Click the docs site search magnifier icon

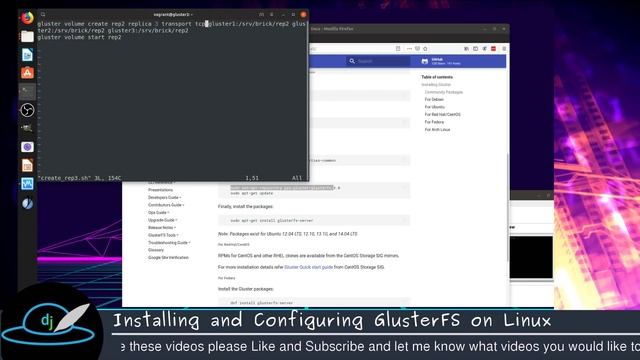pyautogui.click(x=352, y=61)
